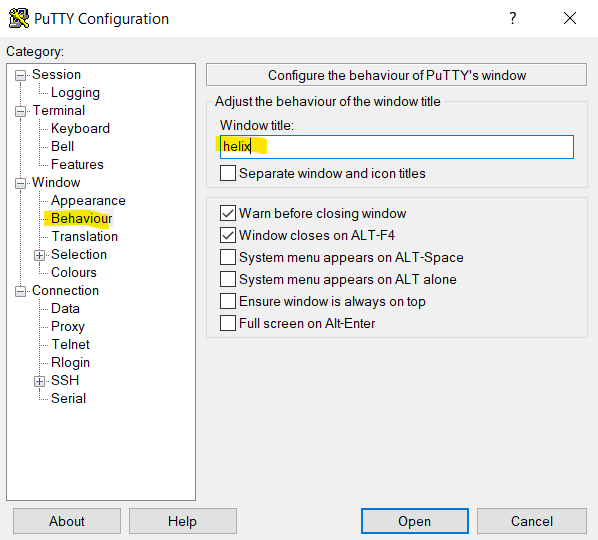Image resolution: width=598 pixels, height=540 pixels.
Task: Collapse the Terminal tree node
Action: [x=20, y=111]
